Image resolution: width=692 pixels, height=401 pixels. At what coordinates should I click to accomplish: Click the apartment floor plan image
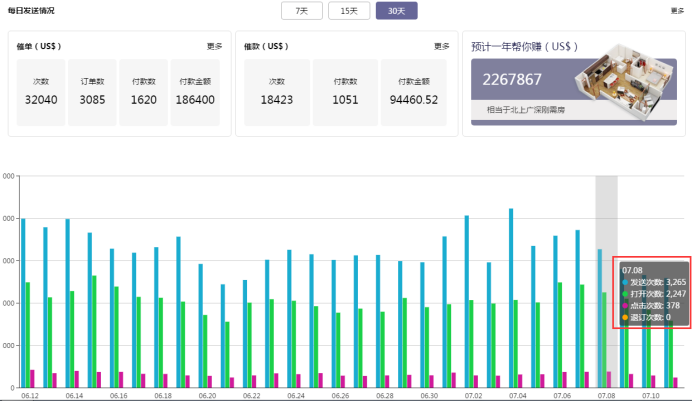coord(626,82)
